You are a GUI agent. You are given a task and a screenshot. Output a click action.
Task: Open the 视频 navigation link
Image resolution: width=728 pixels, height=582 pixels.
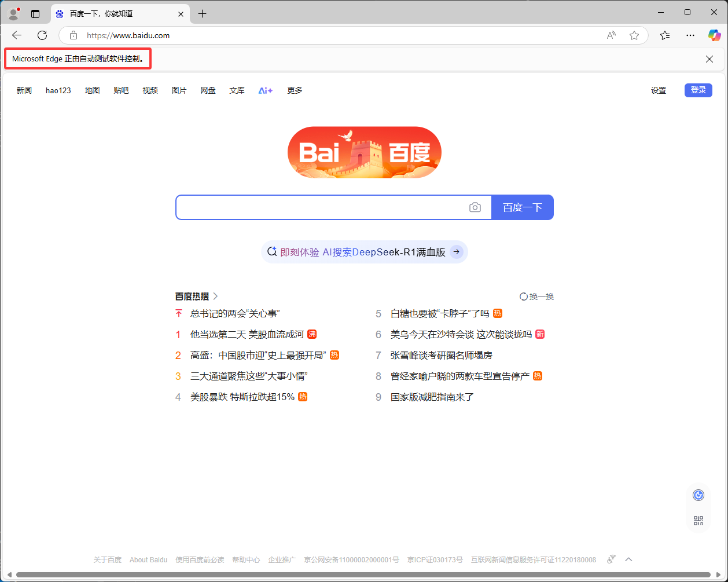click(150, 90)
